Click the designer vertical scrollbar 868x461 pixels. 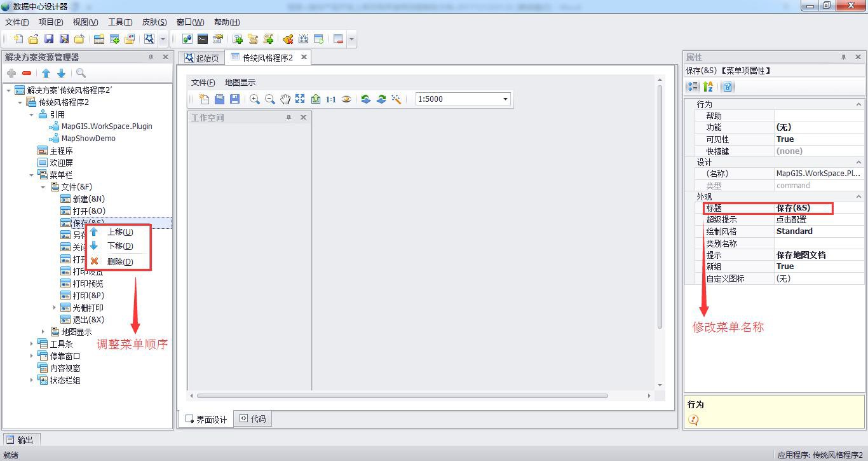click(x=660, y=207)
